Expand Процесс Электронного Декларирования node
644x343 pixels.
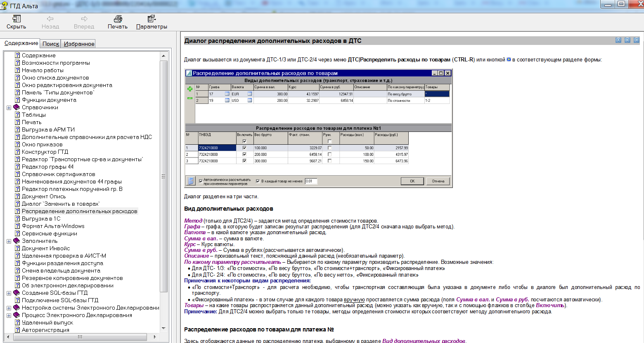click(9, 315)
